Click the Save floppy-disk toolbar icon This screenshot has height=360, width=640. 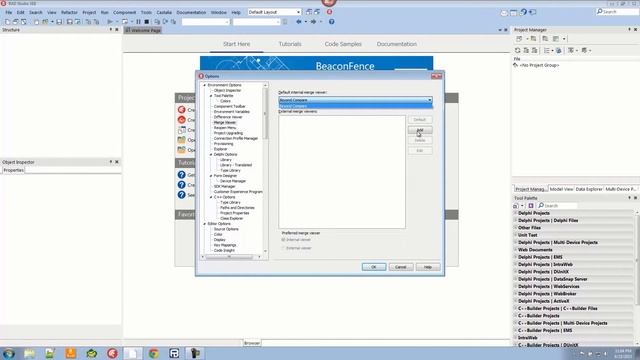point(59,22)
